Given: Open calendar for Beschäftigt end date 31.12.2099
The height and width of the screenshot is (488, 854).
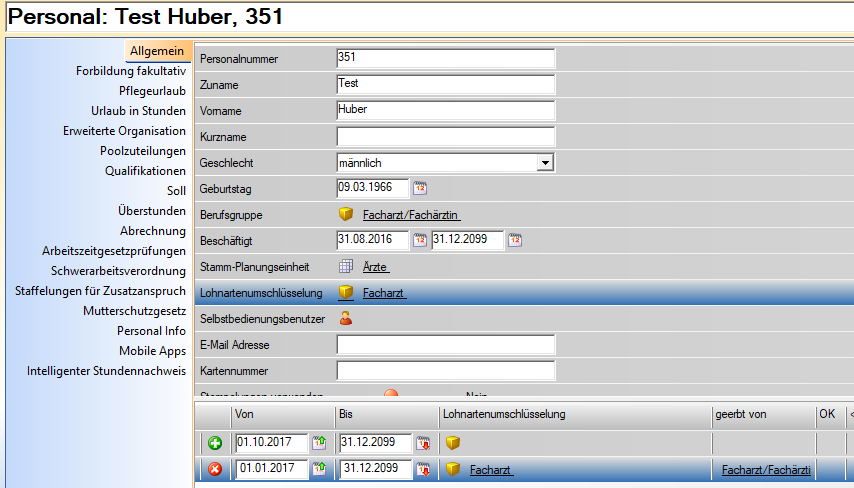Looking at the screenshot, I should pyautogui.click(x=515, y=240).
